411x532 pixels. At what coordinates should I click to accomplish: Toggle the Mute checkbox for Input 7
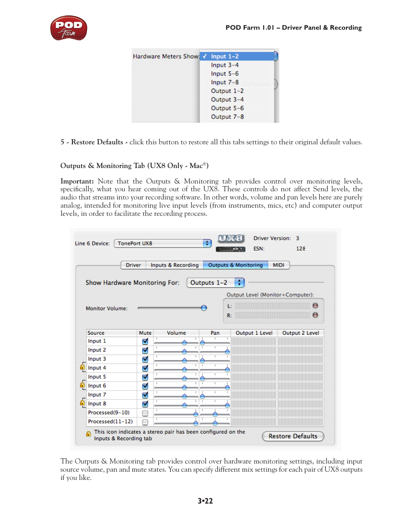(x=145, y=395)
